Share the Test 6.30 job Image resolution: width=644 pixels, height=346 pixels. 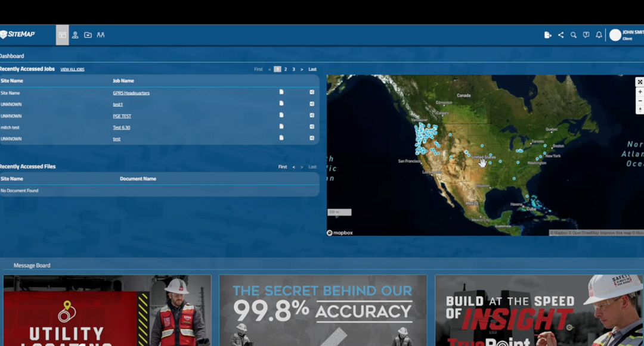312,127
